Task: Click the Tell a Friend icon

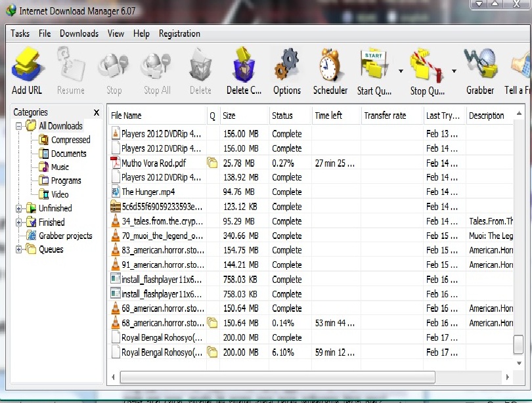Action: point(521,64)
